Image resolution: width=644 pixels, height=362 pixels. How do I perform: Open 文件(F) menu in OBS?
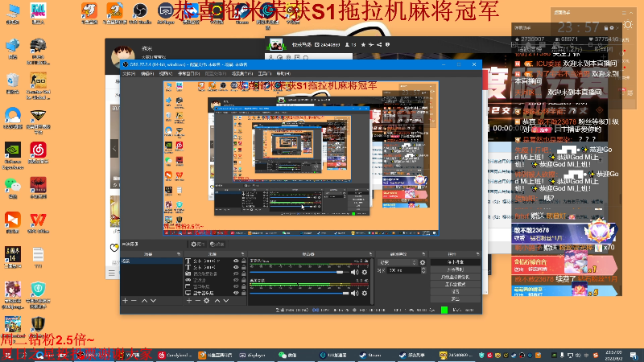point(129,74)
